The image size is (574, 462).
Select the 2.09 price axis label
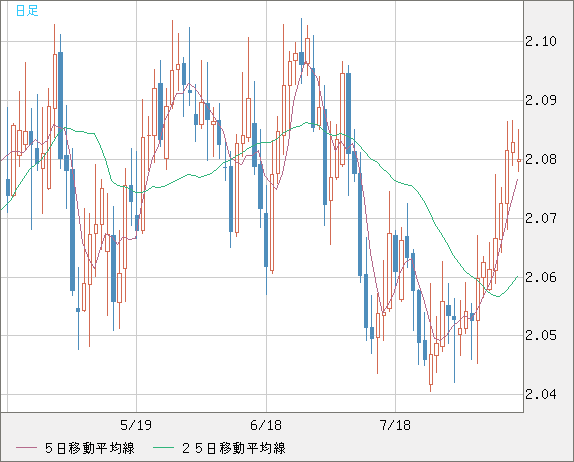pos(541,100)
